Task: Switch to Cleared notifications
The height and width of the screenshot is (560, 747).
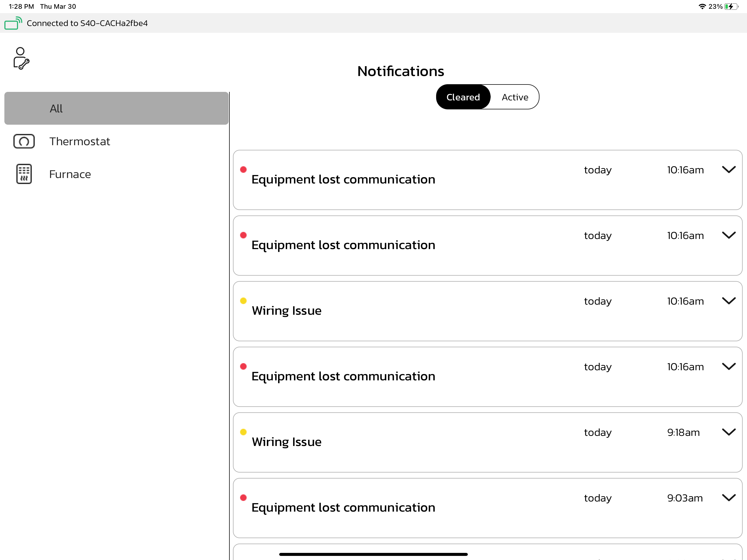Action: 463,97
